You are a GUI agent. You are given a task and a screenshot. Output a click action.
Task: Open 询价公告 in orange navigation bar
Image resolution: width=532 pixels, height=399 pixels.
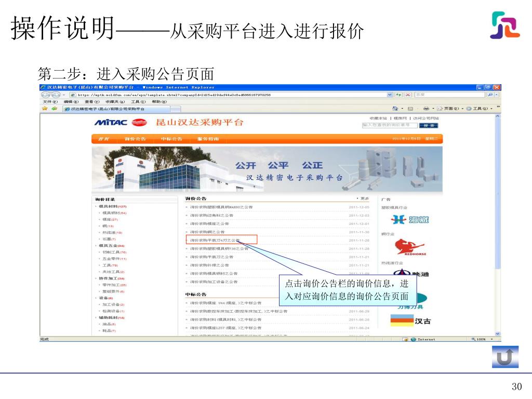[135, 139]
